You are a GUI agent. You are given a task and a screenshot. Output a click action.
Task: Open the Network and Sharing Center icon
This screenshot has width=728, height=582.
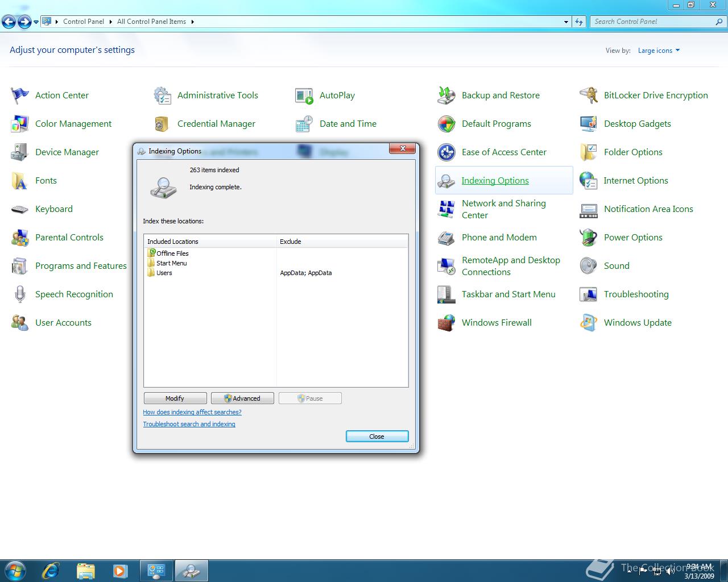click(446, 209)
